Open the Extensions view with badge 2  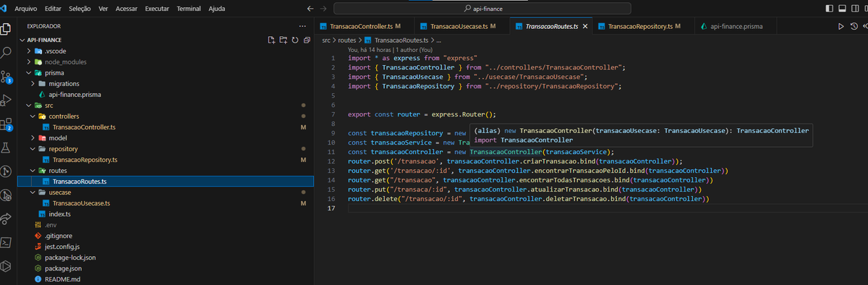(7, 124)
